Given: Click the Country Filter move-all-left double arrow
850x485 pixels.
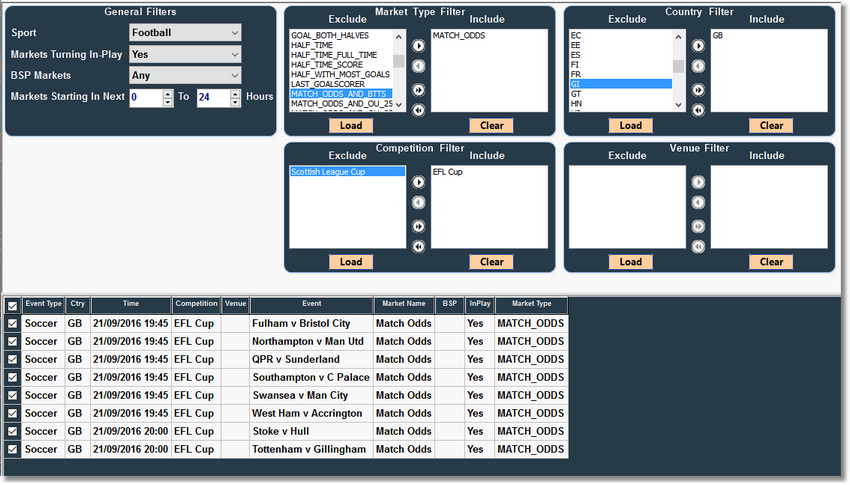Looking at the screenshot, I should click(x=698, y=110).
